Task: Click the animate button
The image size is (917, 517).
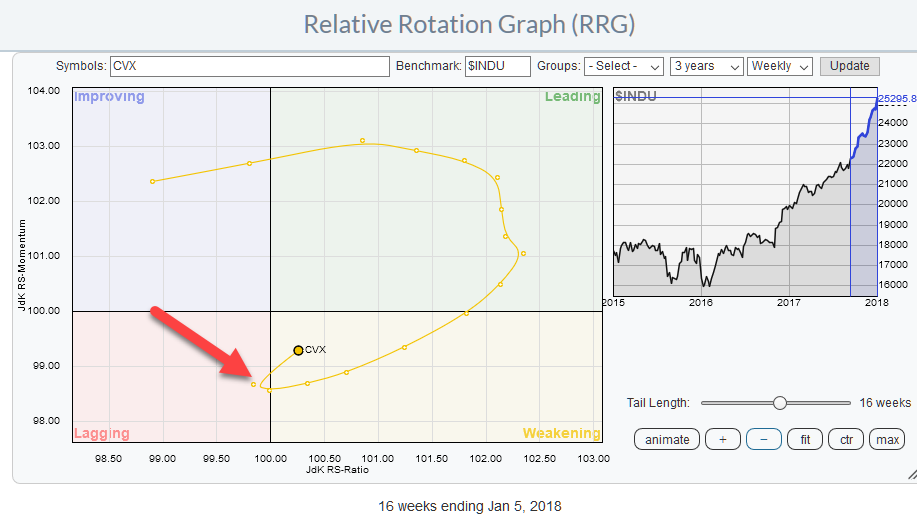Action: (666, 439)
